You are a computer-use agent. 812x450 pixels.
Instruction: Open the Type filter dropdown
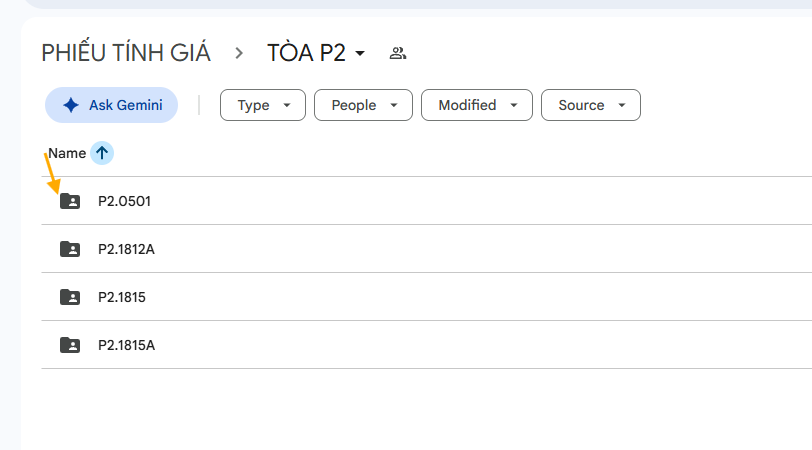pyautogui.click(x=263, y=105)
